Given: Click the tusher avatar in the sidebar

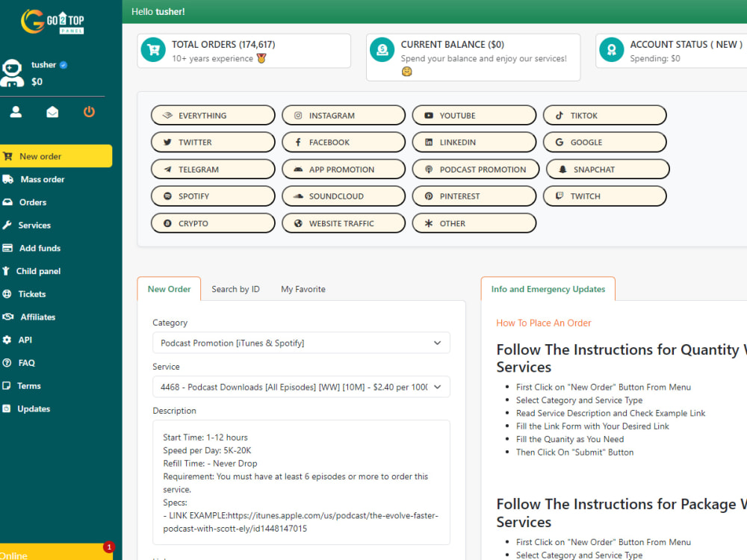Looking at the screenshot, I should (13, 72).
